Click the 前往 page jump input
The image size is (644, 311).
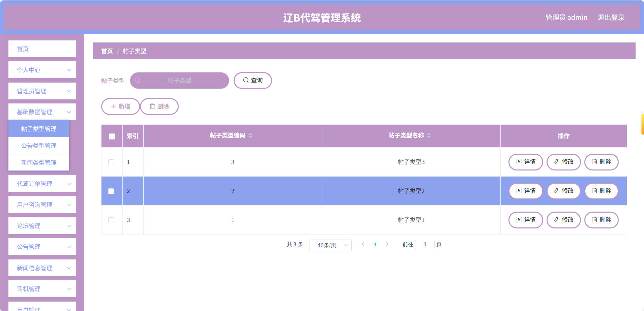click(425, 244)
